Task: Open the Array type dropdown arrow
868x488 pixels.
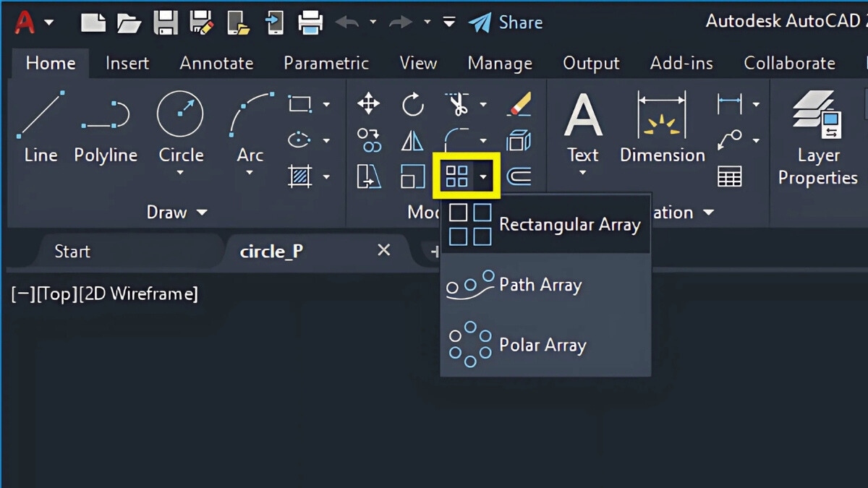Action: point(483,176)
